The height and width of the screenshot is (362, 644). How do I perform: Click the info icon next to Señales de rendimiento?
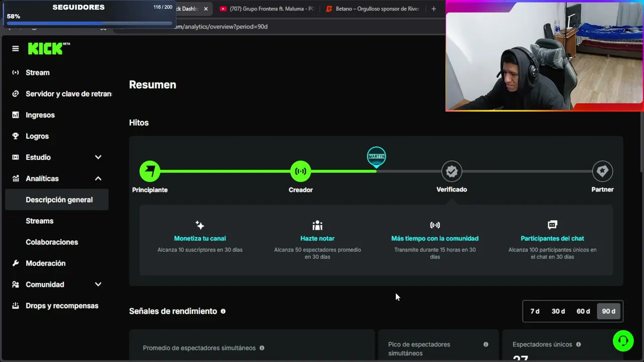[x=223, y=311]
